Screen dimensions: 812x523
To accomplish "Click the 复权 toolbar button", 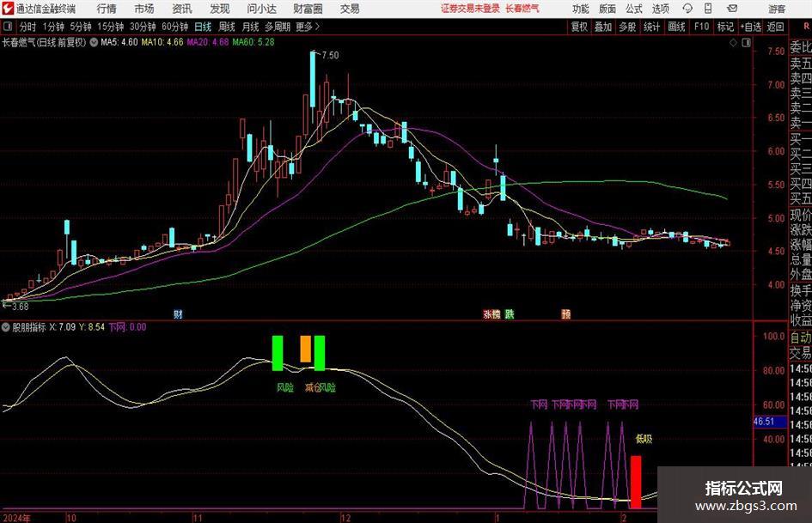I will (579, 27).
